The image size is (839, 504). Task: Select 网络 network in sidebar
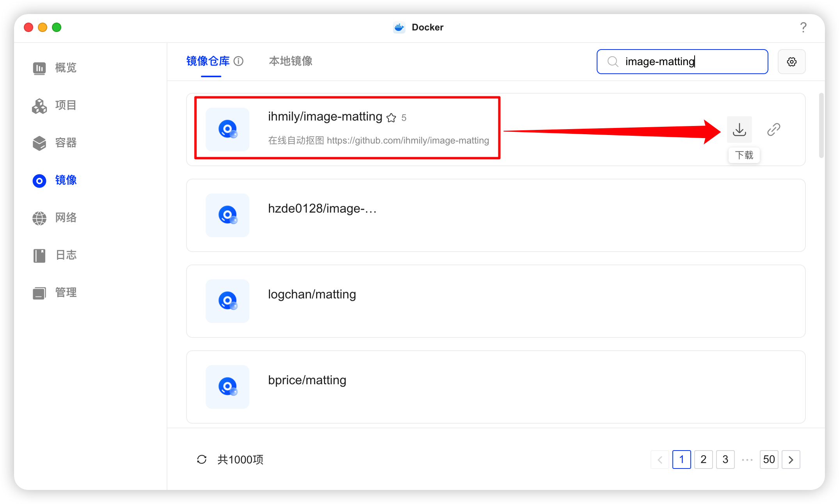(x=55, y=218)
